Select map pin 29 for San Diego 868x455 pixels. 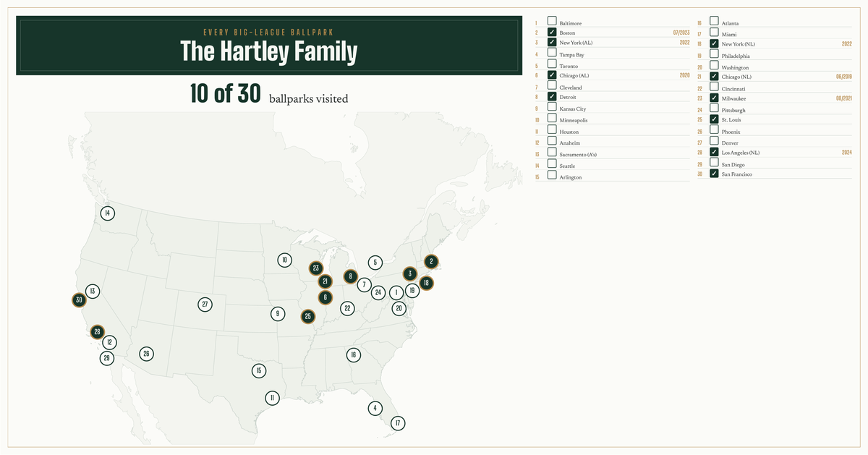107,358
